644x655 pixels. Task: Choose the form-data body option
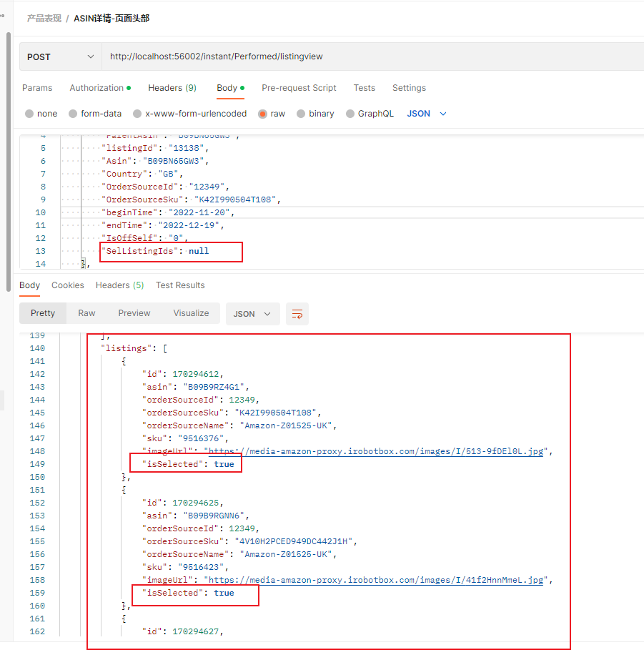(x=73, y=114)
